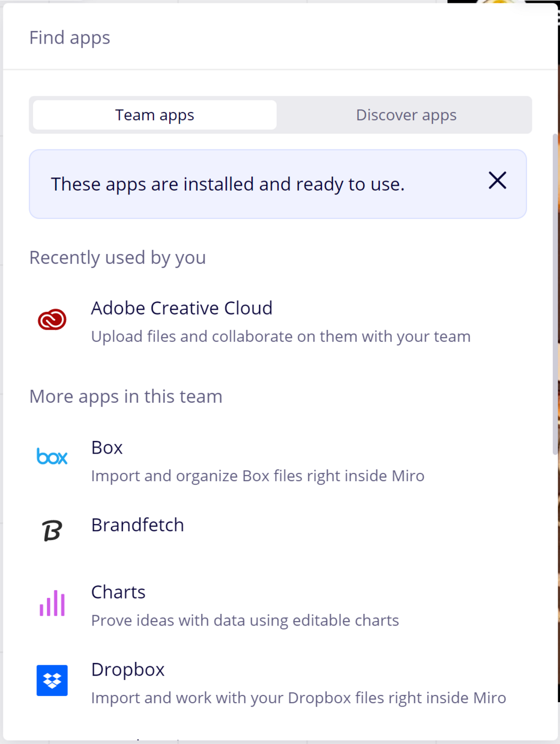Click 'These apps are installed and ready' message
This screenshot has height=744, width=560.
click(228, 184)
